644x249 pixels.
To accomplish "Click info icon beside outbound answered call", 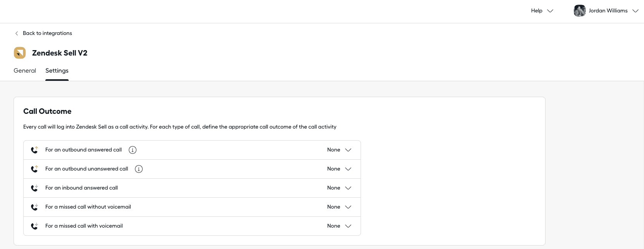I will click(x=133, y=150).
